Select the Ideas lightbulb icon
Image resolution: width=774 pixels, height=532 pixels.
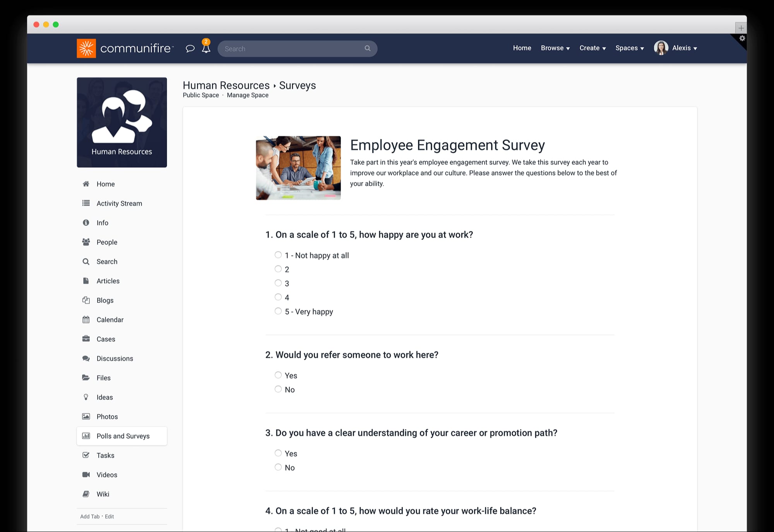pos(86,397)
